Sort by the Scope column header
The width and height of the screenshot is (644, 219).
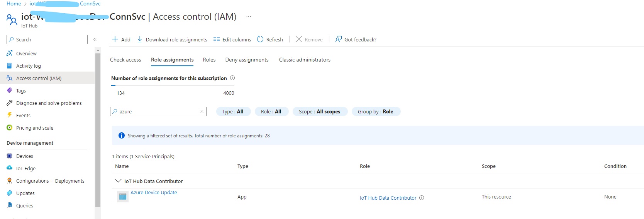[x=489, y=166]
